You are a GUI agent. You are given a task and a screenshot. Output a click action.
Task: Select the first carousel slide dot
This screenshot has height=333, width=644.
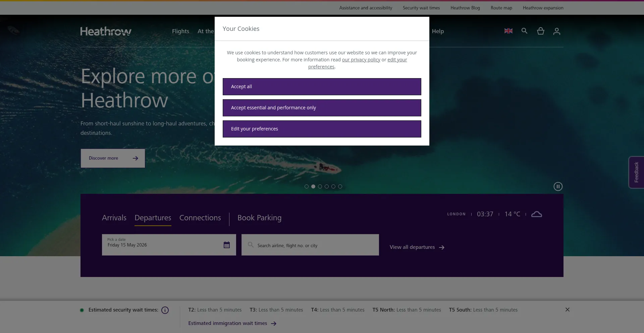pos(306,186)
